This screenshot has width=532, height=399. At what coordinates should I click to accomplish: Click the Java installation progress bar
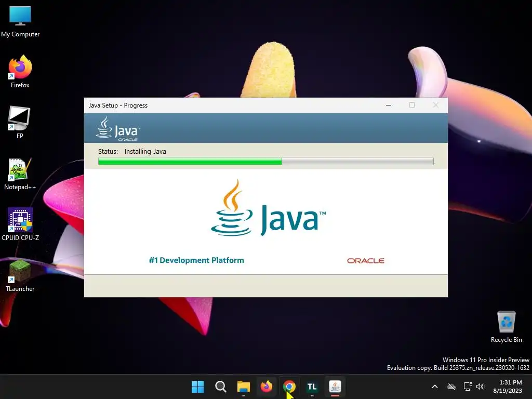coord(266,161)
